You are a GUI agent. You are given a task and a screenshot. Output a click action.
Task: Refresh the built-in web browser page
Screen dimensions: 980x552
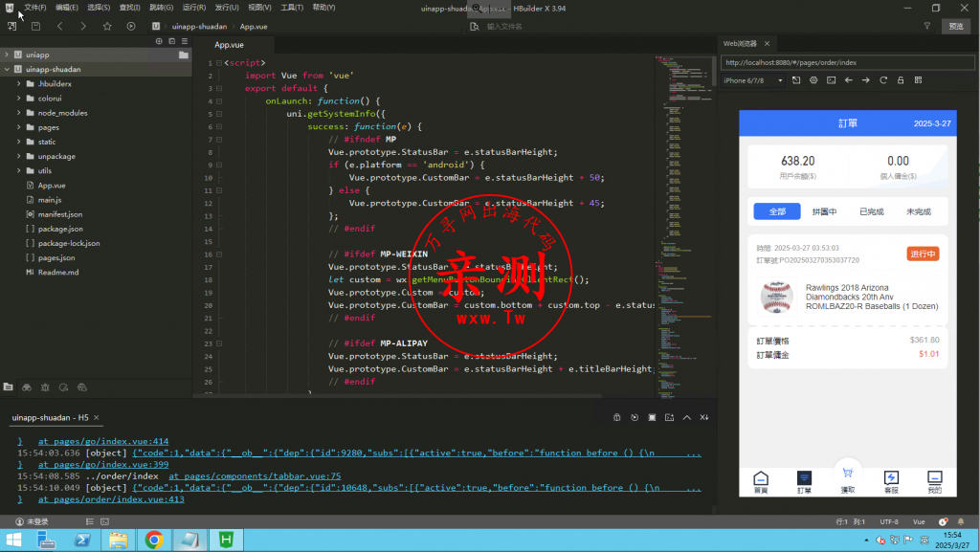pos(883,80)
